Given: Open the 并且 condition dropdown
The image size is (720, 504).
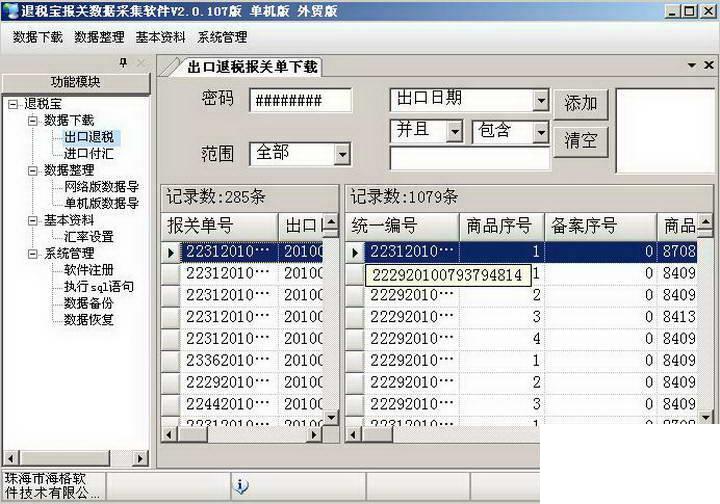Looking at the screenshot, I should 454,132.
